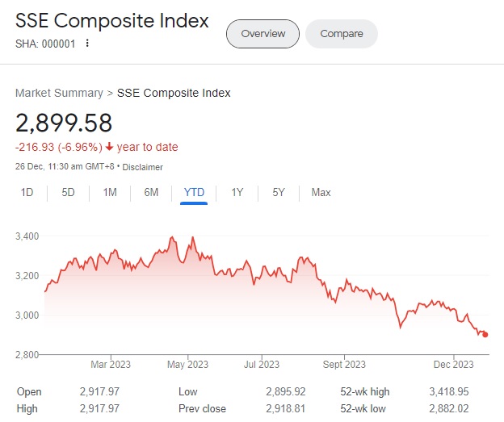504x422 pixels.
Task: Open the Market Summary breadcrumb link
Action: (x=59, y=93)
